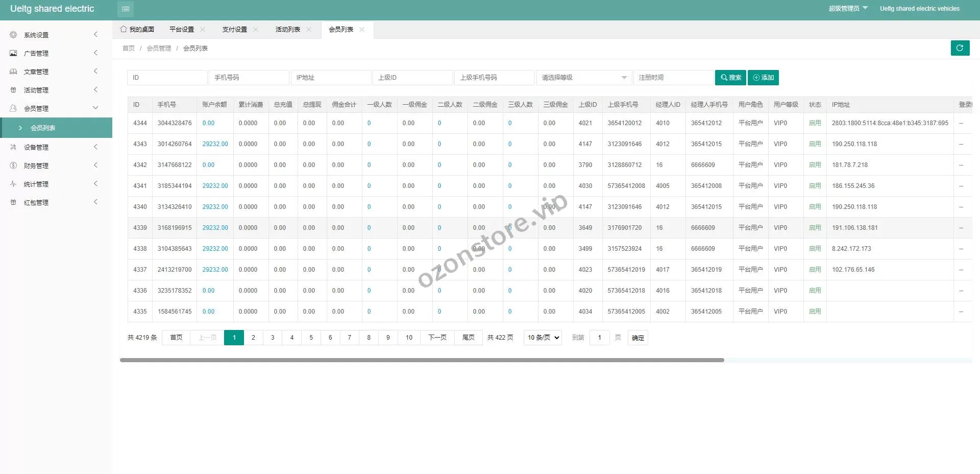Open the 10 条/页 page size selector

pos(543,338)
